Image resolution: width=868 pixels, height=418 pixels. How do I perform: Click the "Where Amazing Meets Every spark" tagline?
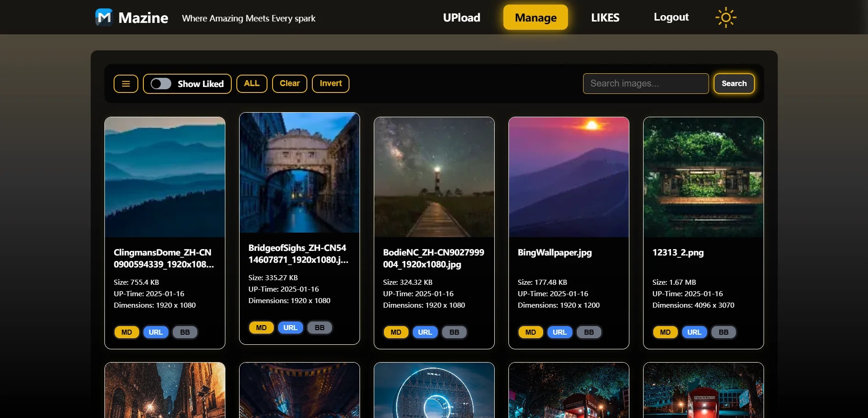tap(249, 18)
